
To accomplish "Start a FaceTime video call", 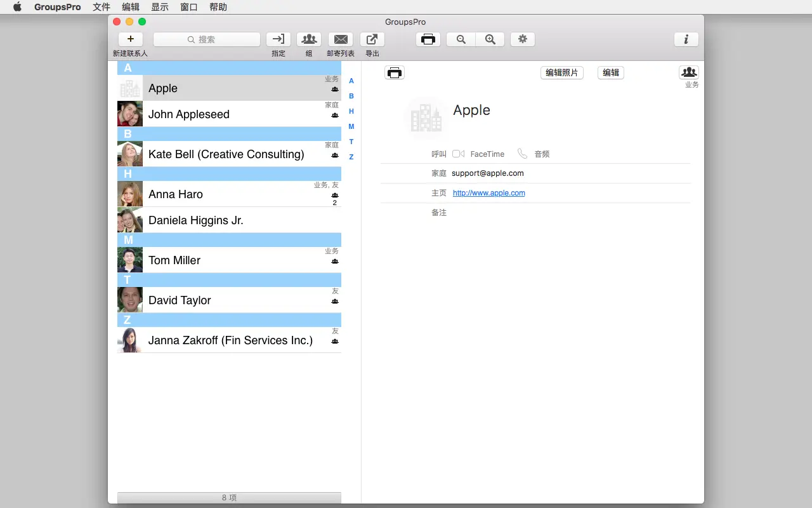I will click(x=459, y=154).
